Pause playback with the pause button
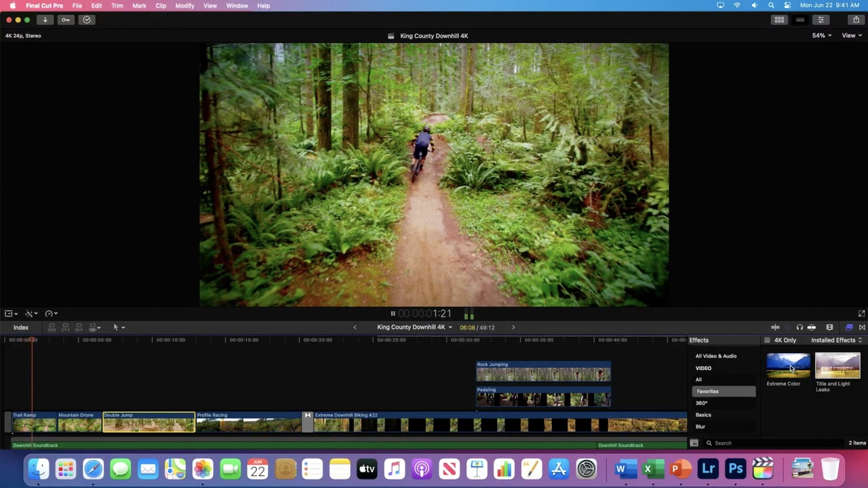868x488 pixels. pyautogui.click(x=393, y=313)
